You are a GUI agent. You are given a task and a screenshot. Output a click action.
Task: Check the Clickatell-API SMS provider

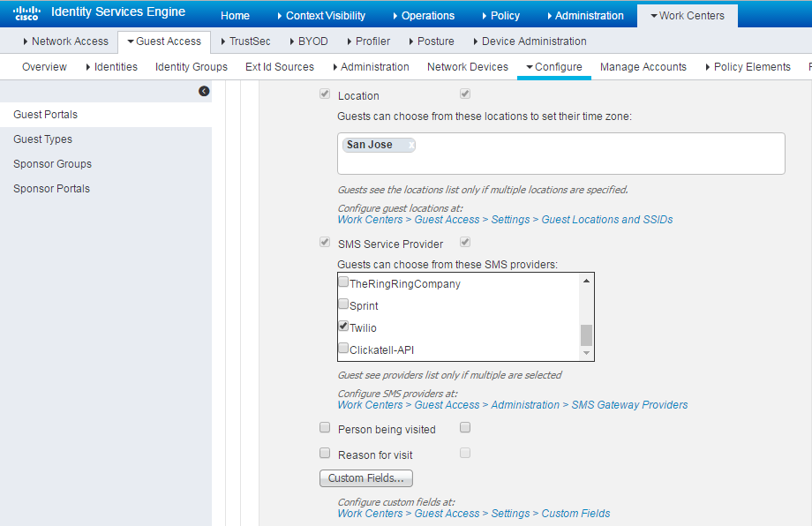(x=343, y=348)
